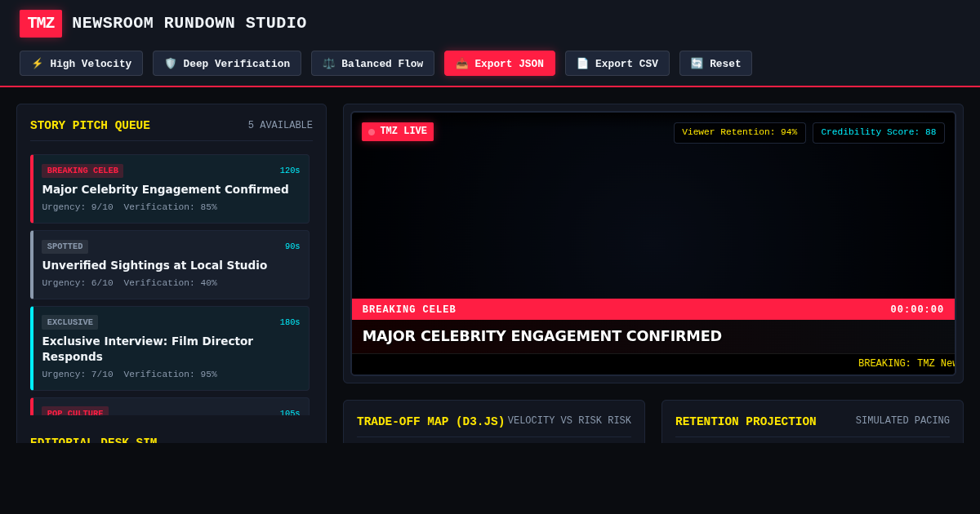Click Verification 95% on Exclusive Interview card
The width and height of the screenshot is (980, 514).
pyautogui.click(x=171, y=374)
